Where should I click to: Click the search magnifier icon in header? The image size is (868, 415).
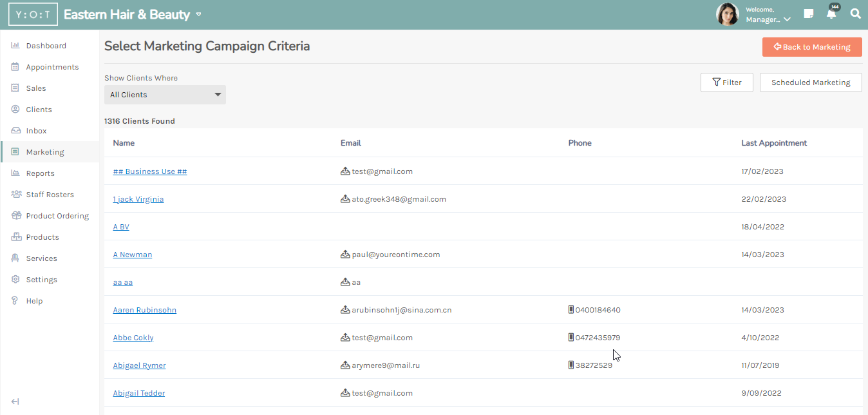click(x=855, y=14)
